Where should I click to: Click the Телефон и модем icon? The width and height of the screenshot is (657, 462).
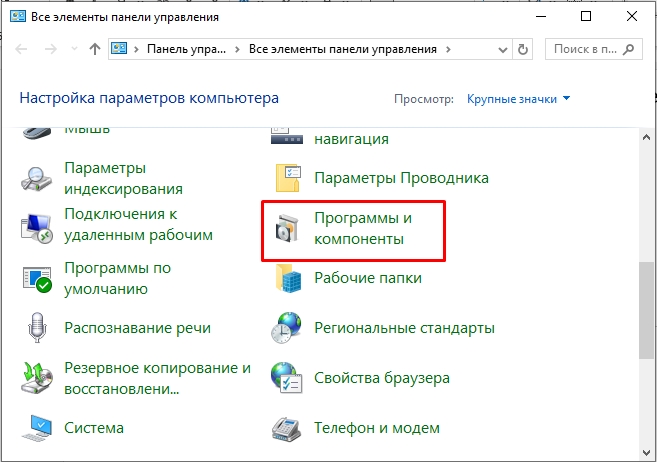[x=288, y=428]
